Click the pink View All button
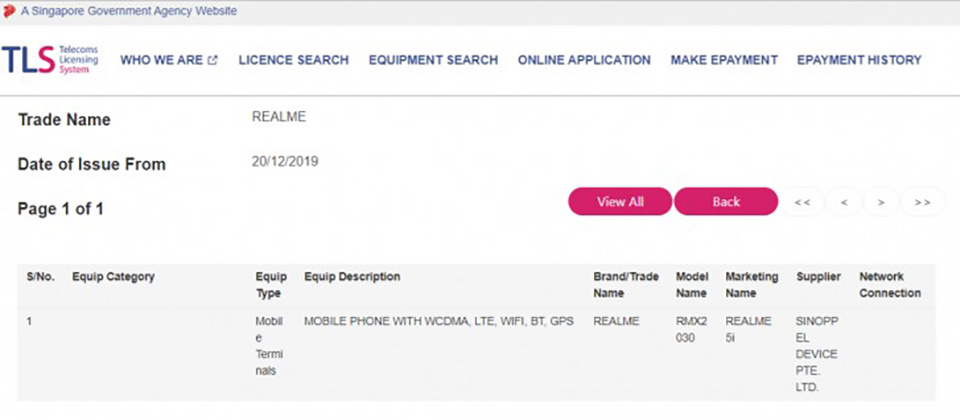This screenshot has height=420, width=960. point(620,201)
